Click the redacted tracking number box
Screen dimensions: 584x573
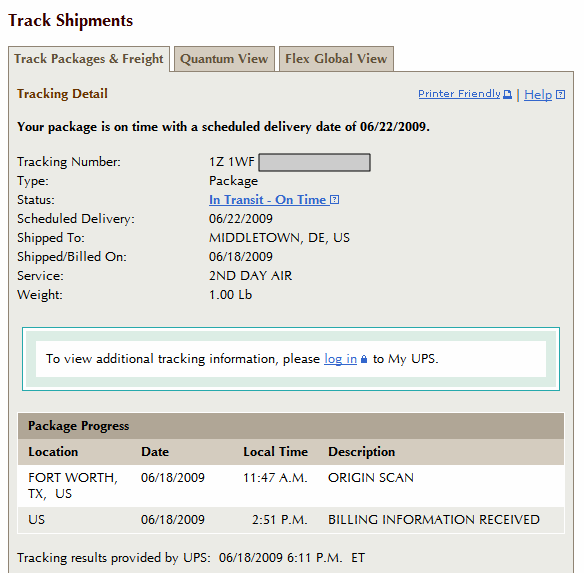point(314,162)
